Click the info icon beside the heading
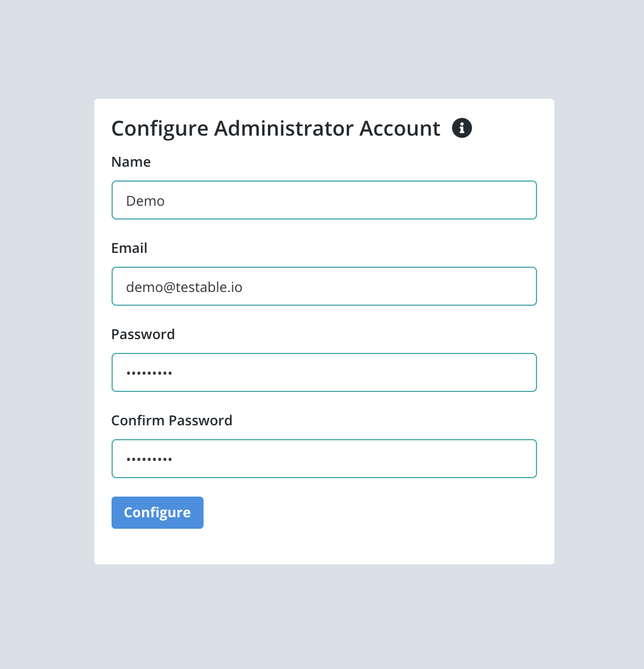The height and width of the screenshot is (669, 644). coord(462,128)
